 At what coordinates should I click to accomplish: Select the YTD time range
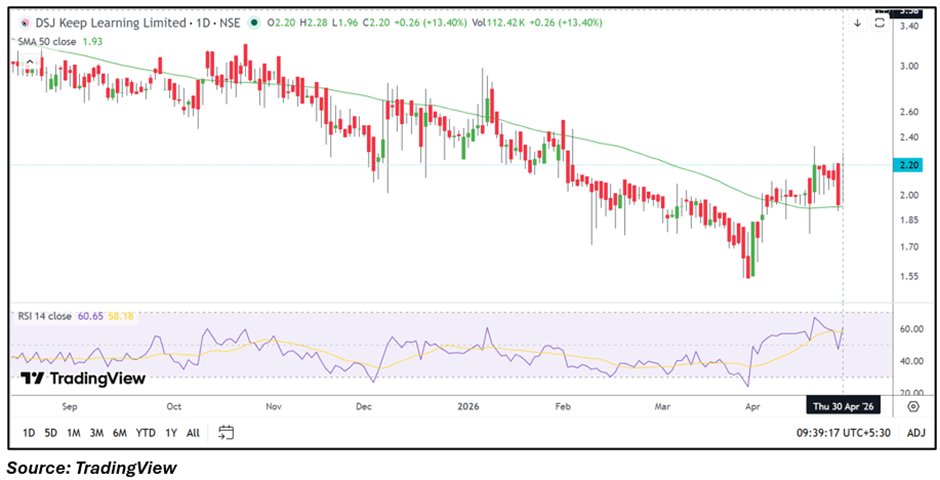(x=146, y=433)
